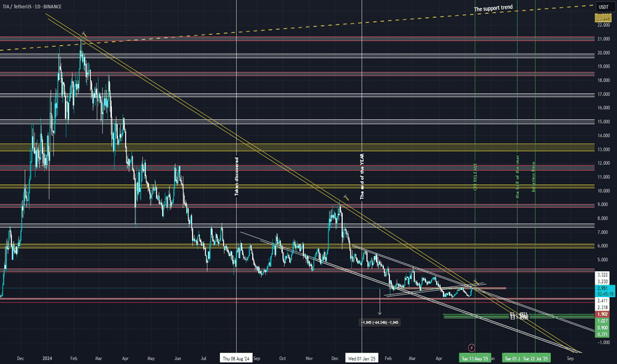Select the 'Inflation Rate' vertical line label
This screenshot has width=617, height=364.
[534, 177]
